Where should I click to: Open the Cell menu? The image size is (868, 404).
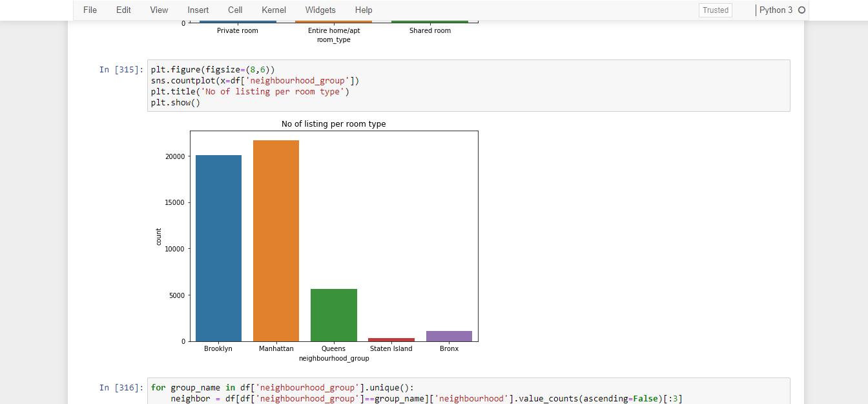pos(235,10)
